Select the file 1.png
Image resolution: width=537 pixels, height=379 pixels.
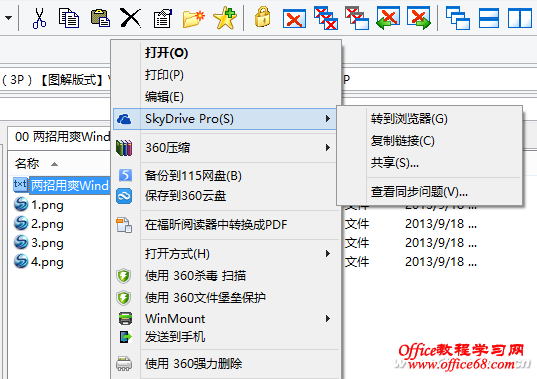point(39,205)
